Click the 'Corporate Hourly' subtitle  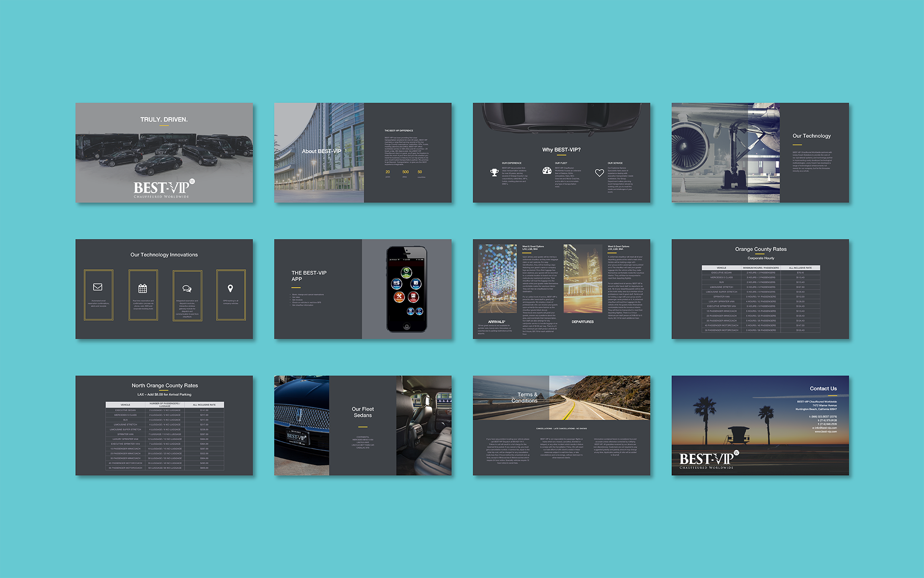761,258
